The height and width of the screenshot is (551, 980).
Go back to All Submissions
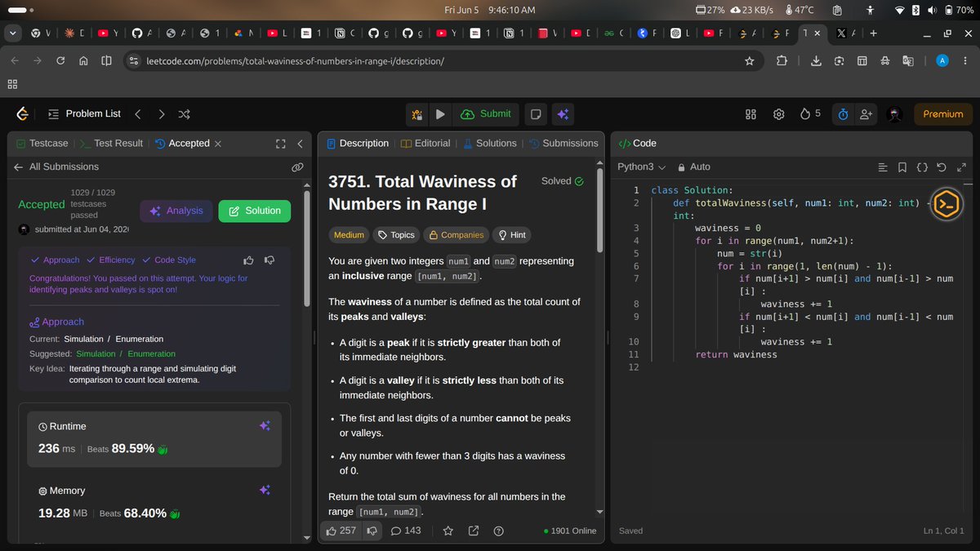[56, 167]
